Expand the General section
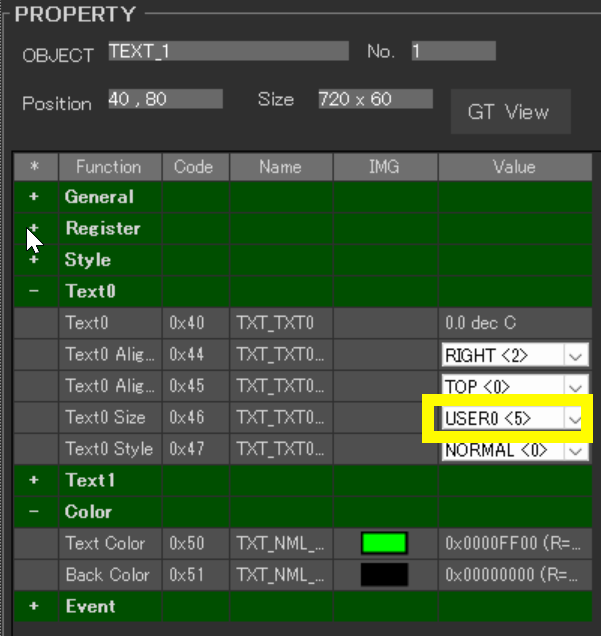The image size is (601, 636). [35, 197]
